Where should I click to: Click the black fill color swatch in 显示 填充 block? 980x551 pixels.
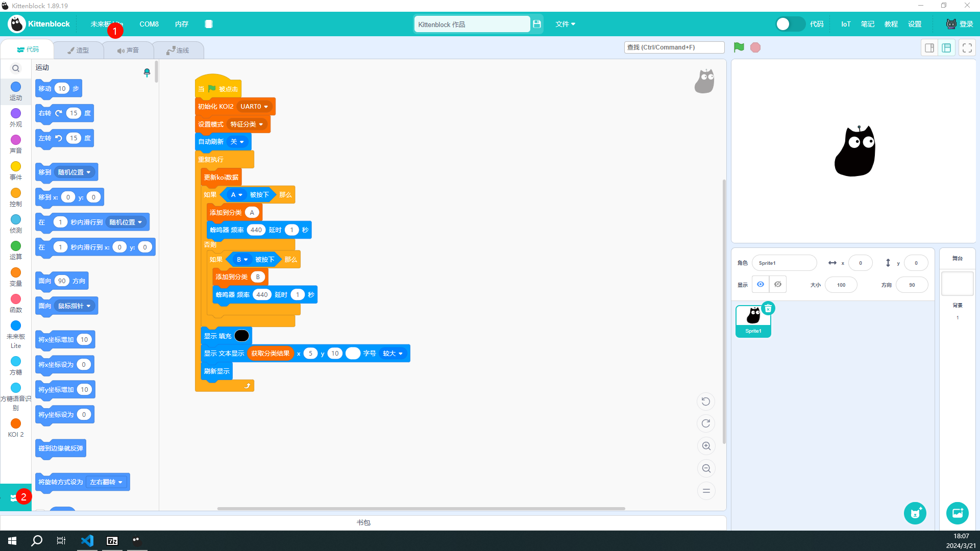pos(242,336)
